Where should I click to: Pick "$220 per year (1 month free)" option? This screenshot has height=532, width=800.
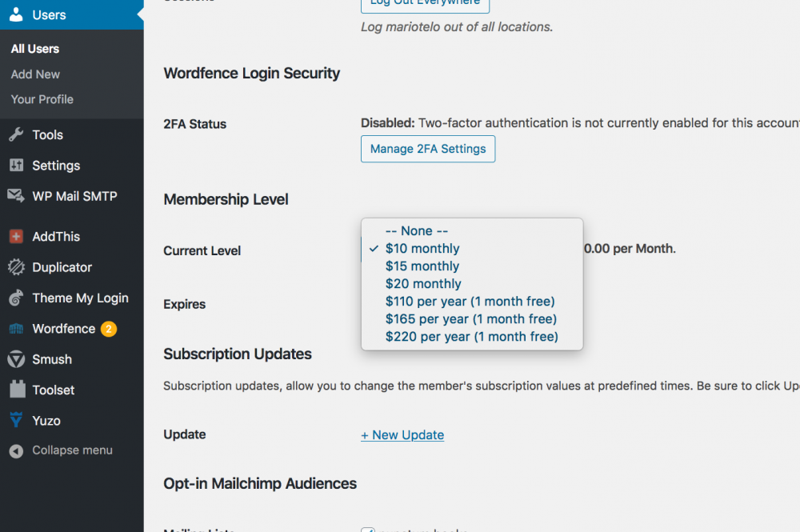point(471,337)
